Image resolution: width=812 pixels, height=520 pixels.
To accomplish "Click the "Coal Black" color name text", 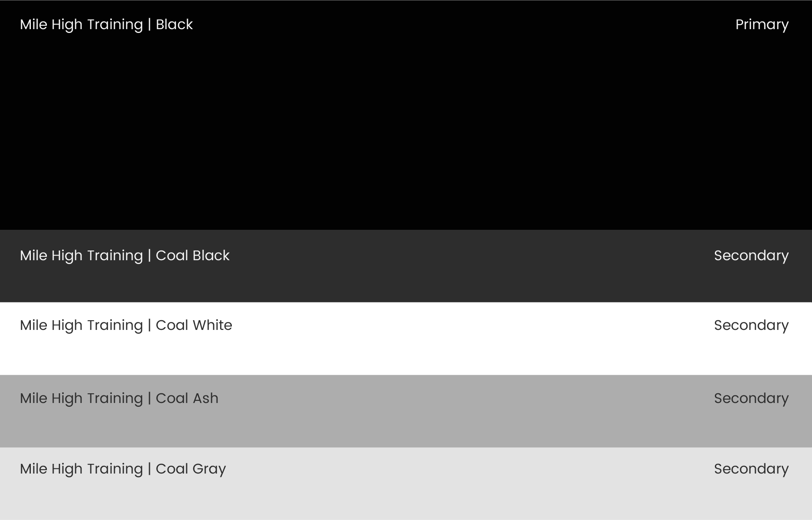I will pyautogui.click(x=193, y=256).
